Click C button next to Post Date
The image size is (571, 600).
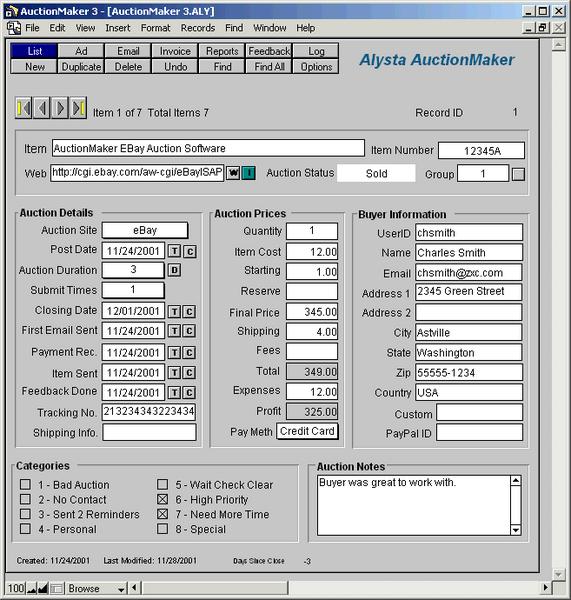coord(190,251)
